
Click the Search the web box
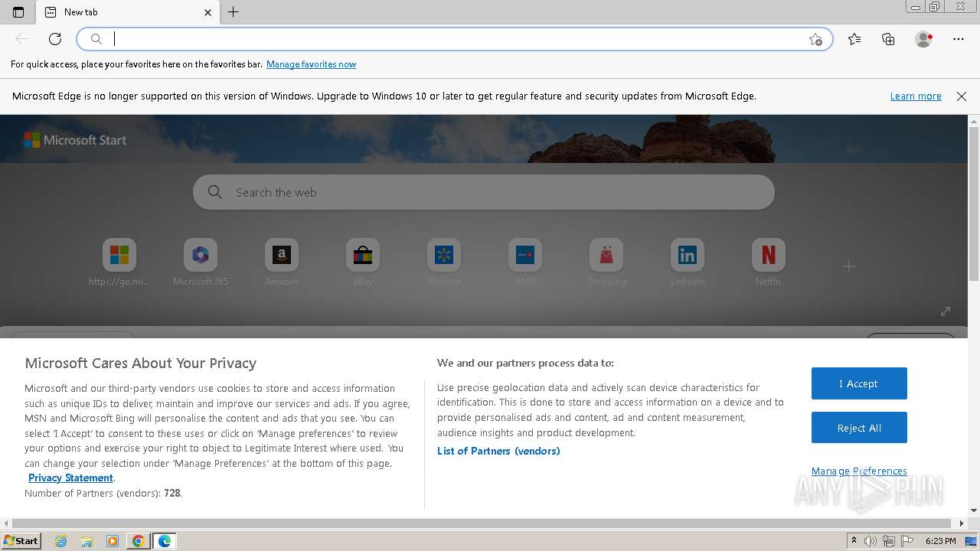[484, 192]
